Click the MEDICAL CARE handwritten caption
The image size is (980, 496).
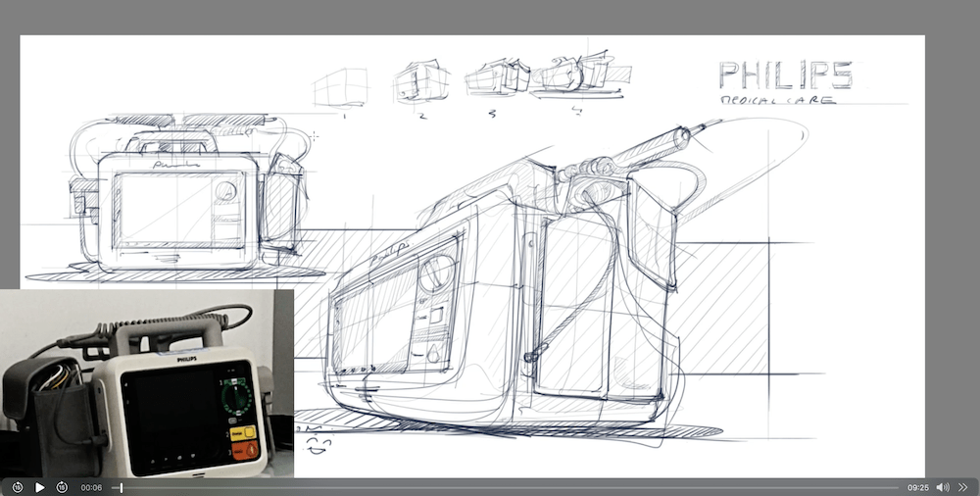[x=778, y=99]
